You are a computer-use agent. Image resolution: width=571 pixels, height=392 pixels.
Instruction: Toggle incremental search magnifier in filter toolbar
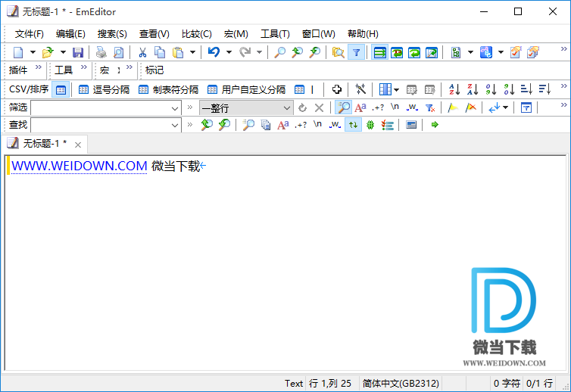343,107
